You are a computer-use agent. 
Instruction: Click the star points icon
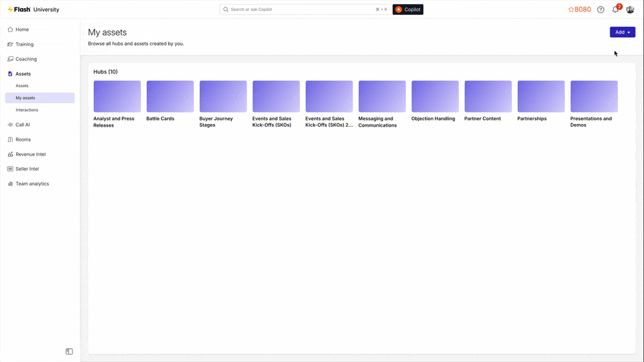(571, 9)
